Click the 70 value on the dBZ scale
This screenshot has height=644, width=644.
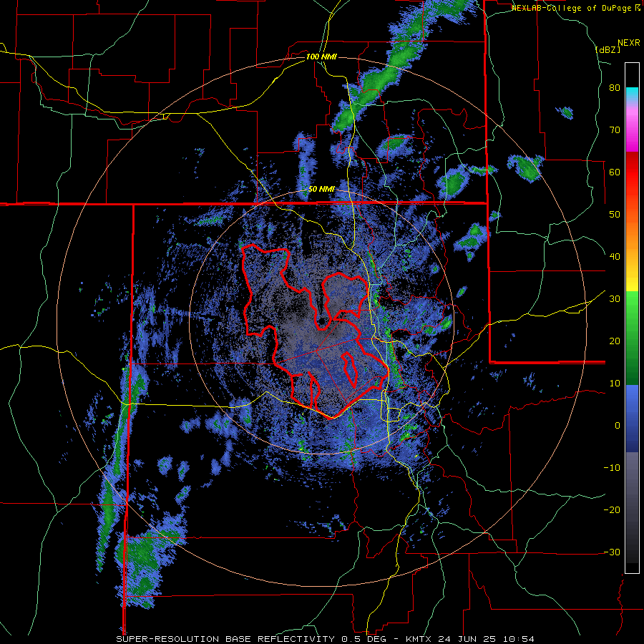click(x=615, y=130)
